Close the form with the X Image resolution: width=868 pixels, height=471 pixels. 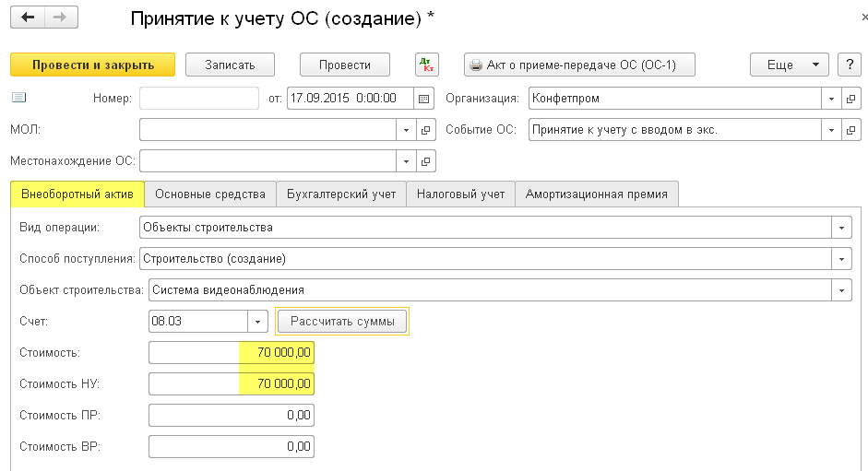pos(864,18)
